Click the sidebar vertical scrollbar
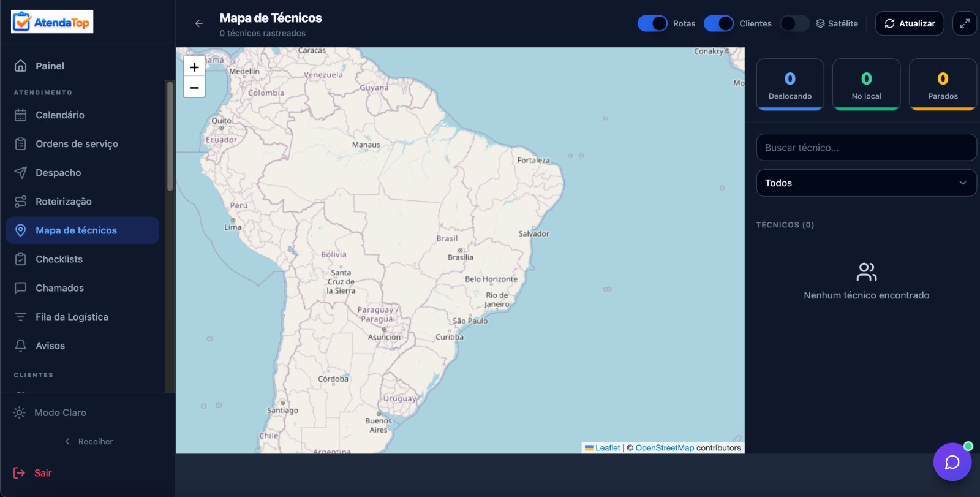980x497 pixels. [x=170, y=136]
